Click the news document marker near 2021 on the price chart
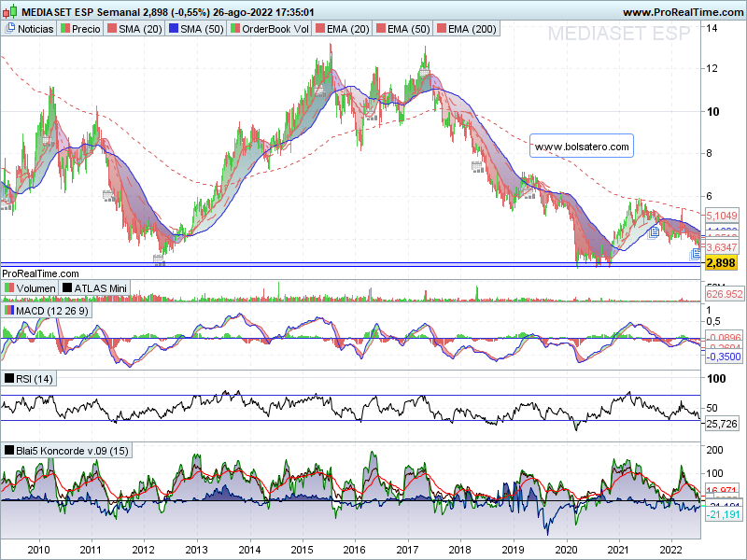This screenshot has width=747, height=560. point(654,232)
